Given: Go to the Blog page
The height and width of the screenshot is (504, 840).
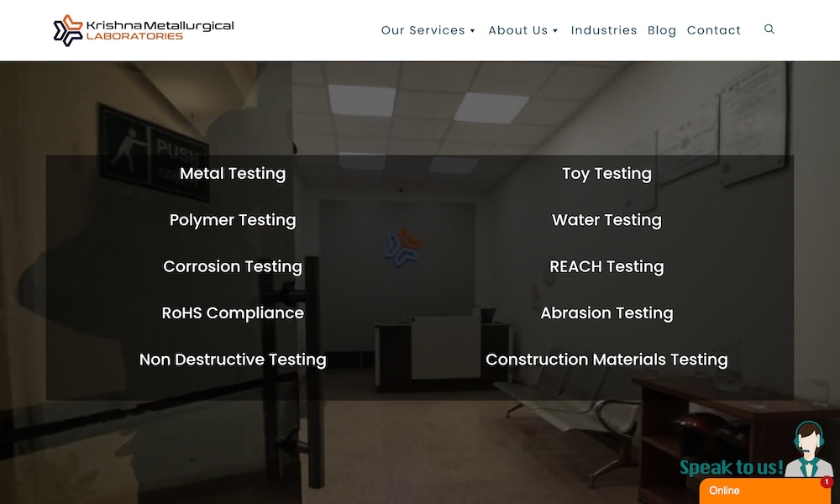Looking at the screenshot, I should pyautogui.click(x=662, y=30).
